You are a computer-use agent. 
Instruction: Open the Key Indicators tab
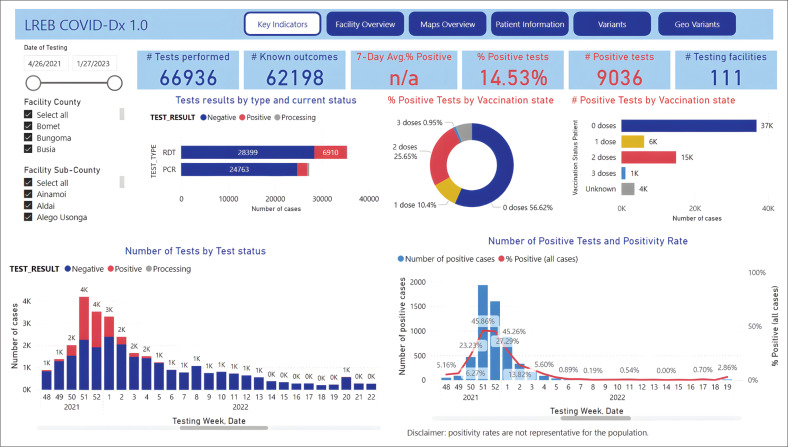[283, 24]
